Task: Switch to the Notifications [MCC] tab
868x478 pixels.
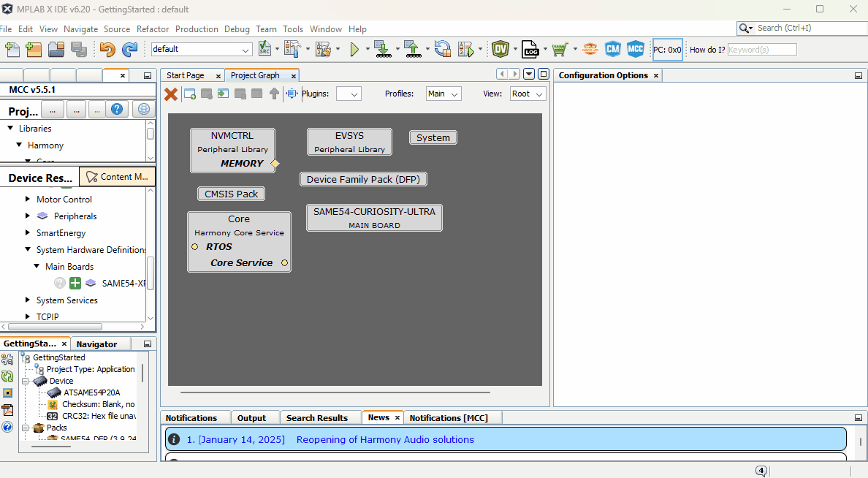Action: (449, 417)
